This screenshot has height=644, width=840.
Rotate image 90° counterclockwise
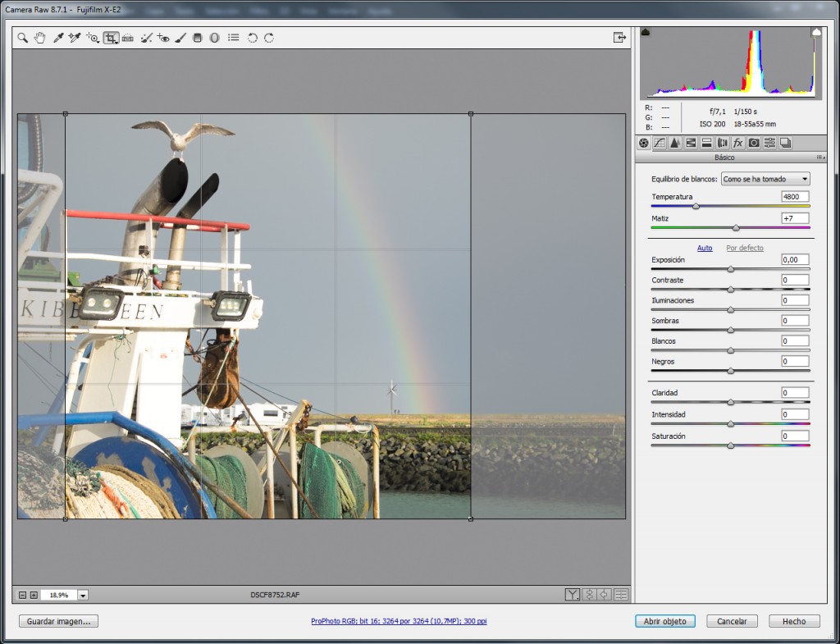pos(253,38)
